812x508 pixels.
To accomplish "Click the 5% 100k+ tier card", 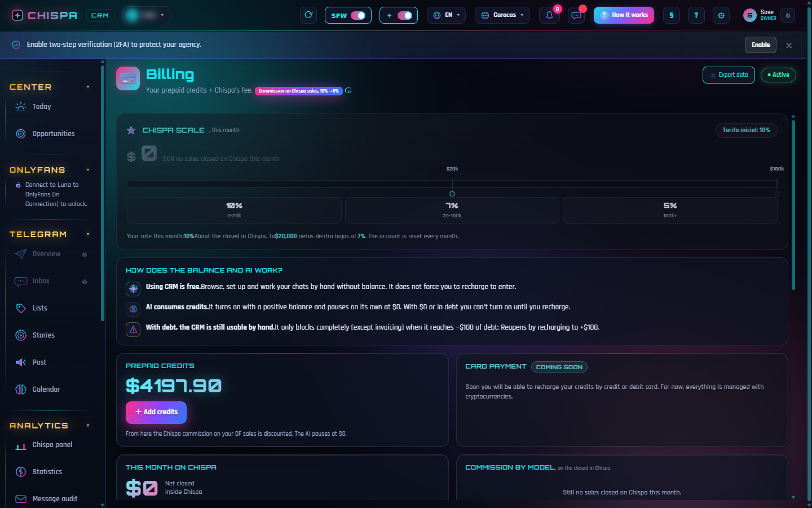I will [670, 210].
